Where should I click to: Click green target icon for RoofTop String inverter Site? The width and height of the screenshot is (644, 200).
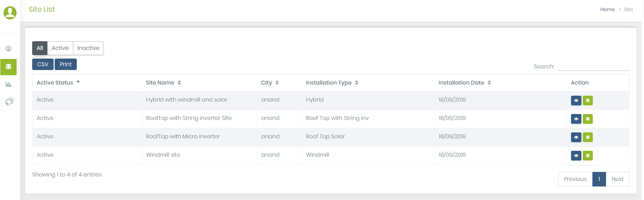pyautogui.click(x=588, y=119)
